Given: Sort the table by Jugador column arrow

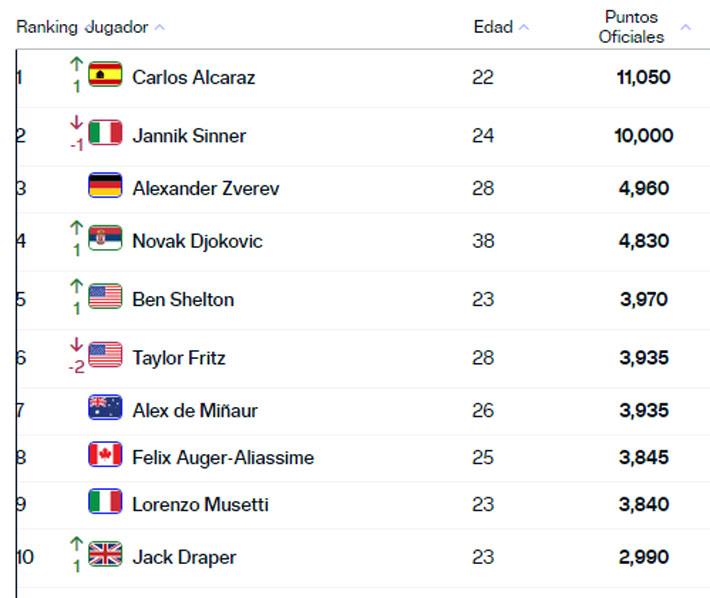Looking at the screenshot, I should [x=160, y=28].
